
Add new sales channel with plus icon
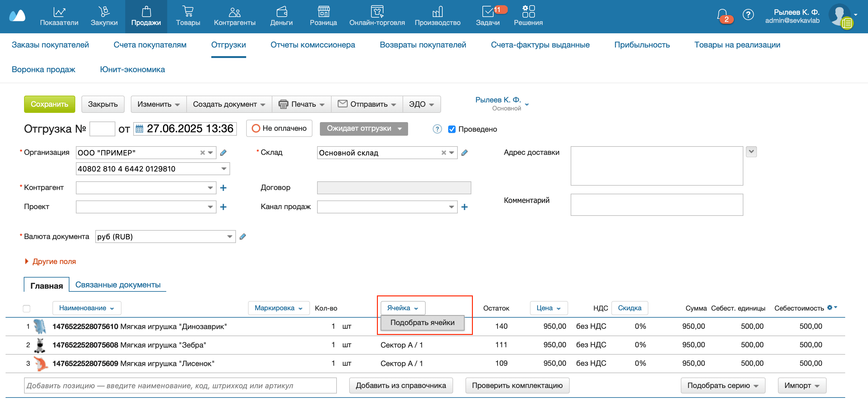pos(464,207)
